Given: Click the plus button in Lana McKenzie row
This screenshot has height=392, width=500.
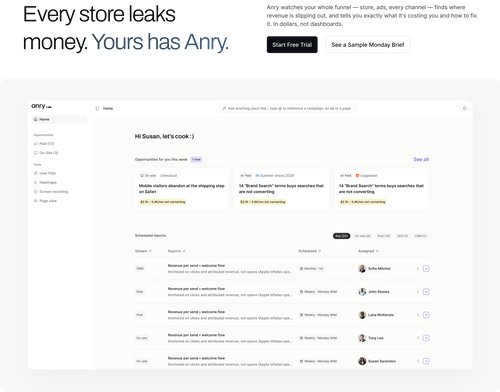Looking at the screenshot, I should point(426,315).
